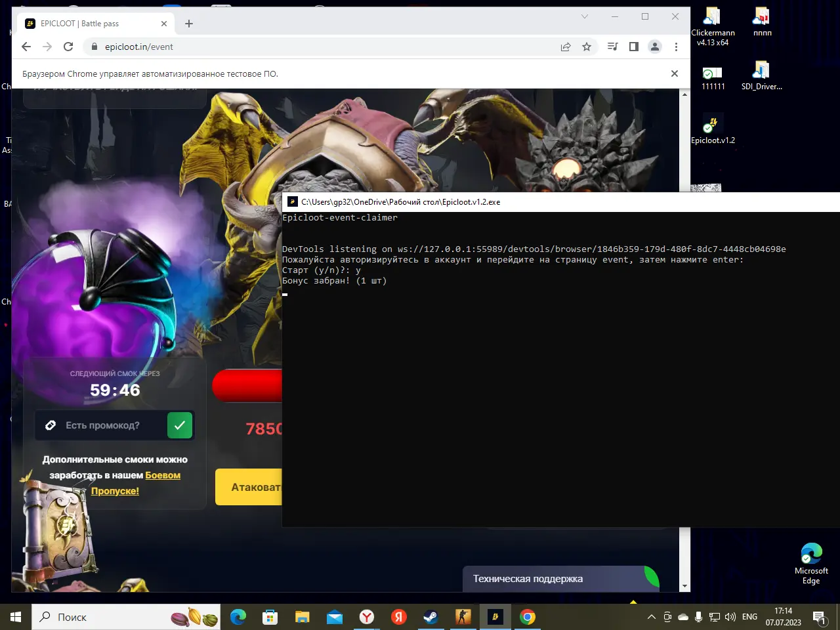Open the volume control in system tray
Image resolution: width=840 pixels, height=630 pixels.
point(730,617)
